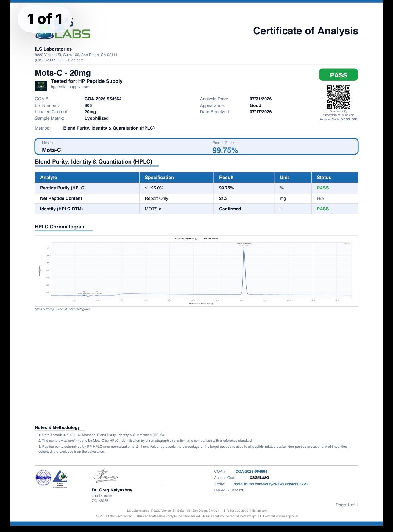
Task: Click the HP Peptide Supply logo icon
Action: click(x=41, y=86)
